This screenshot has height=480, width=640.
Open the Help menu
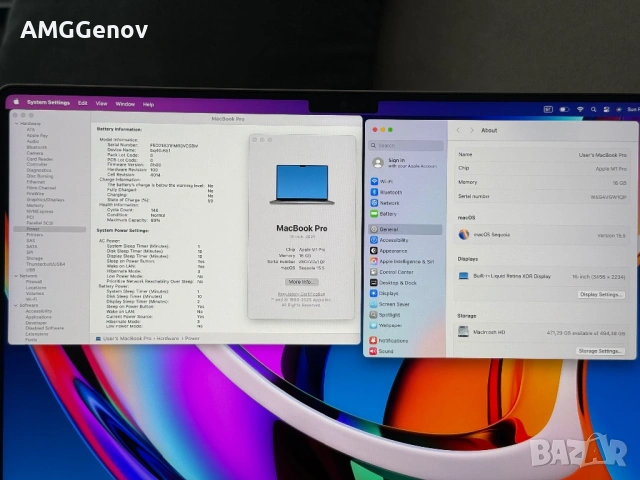149,104
